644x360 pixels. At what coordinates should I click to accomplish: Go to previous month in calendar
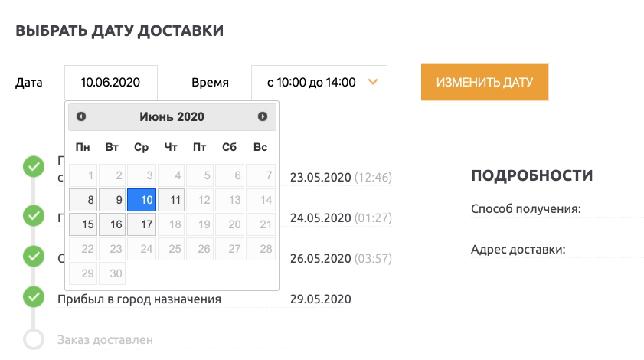coord(81,116)
